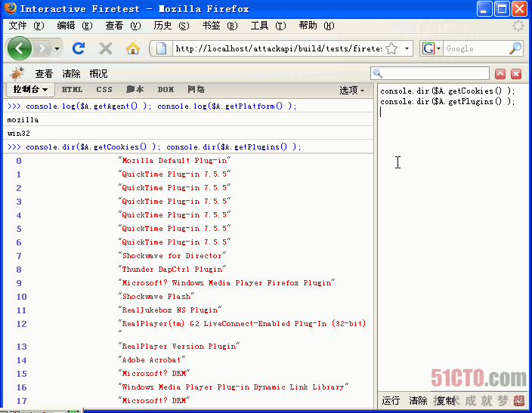Image resolution: width=532 pixels, height=413 pixels.
Task: Open the Google search engine dropdown
Action: (439, 49)
